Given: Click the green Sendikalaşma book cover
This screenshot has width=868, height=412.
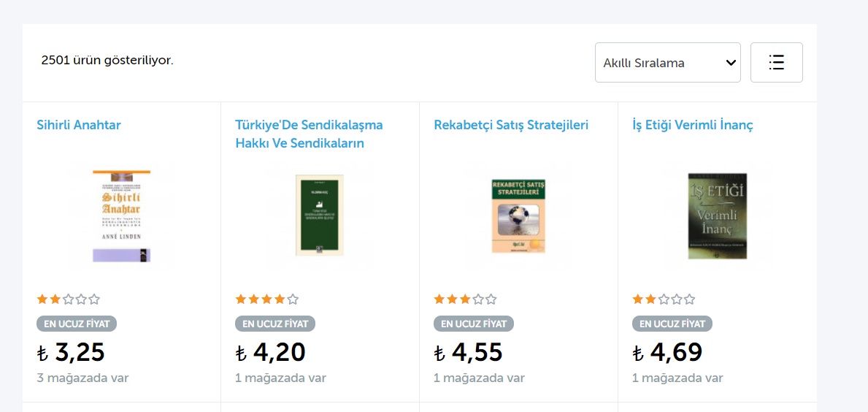Looking at the screenshot, I should coord(319,215).
